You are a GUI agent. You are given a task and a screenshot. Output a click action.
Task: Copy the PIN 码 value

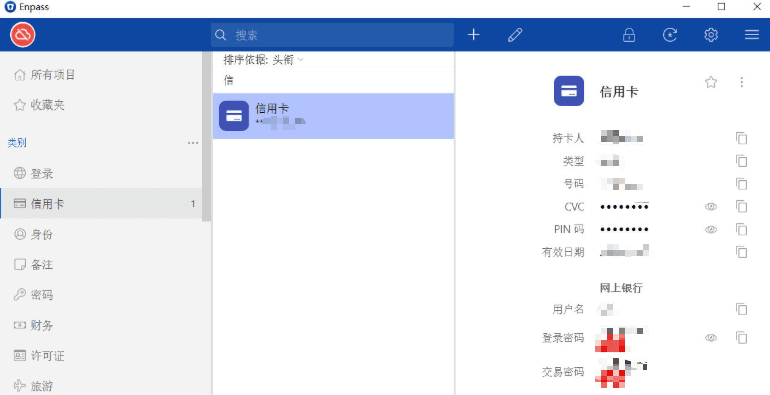coord(742,229)
